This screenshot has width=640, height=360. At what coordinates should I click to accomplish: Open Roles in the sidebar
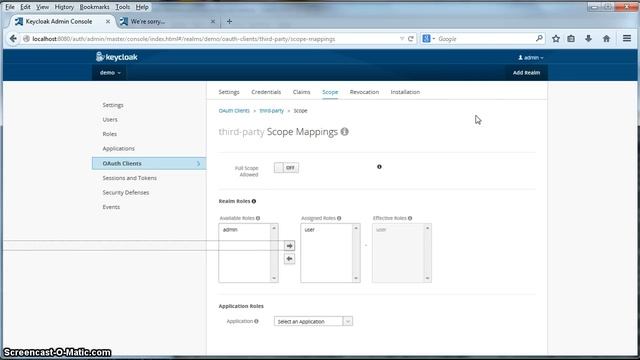(x=110, y=134)
